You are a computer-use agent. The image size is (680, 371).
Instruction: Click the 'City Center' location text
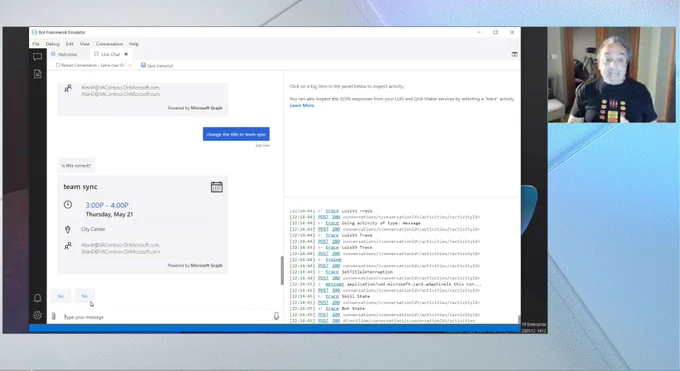pos(93,229)
